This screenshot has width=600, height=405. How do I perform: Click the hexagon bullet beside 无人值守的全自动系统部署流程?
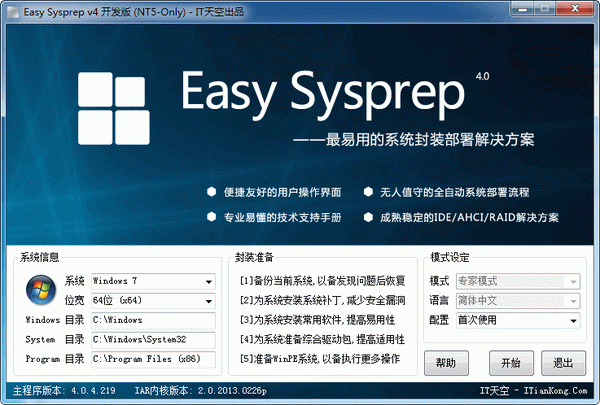368,192
